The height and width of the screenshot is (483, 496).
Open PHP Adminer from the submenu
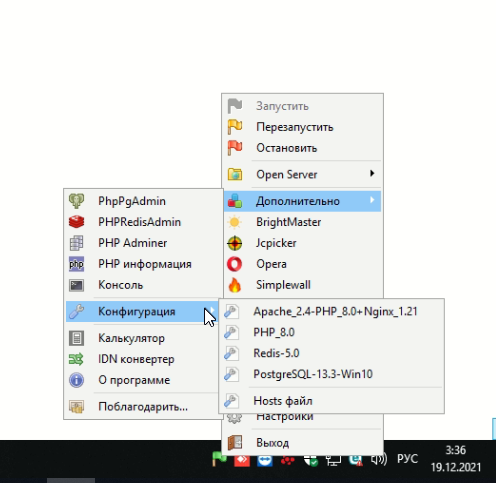(143, 243)
